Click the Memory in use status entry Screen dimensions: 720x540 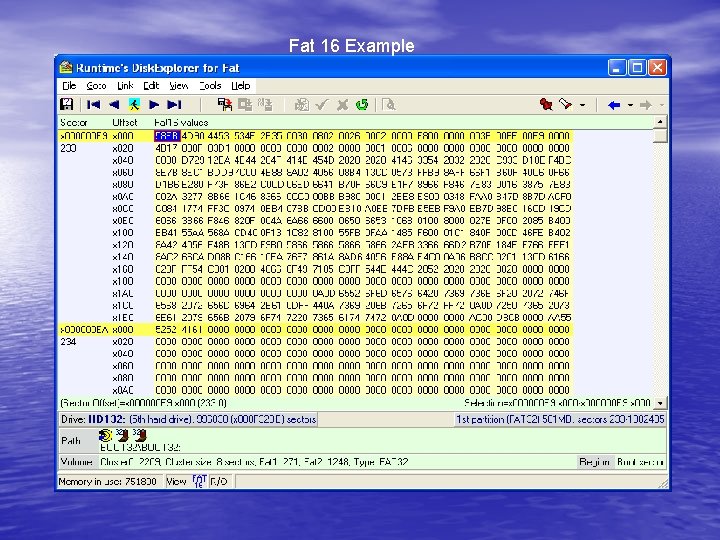[x=107, y=481]
